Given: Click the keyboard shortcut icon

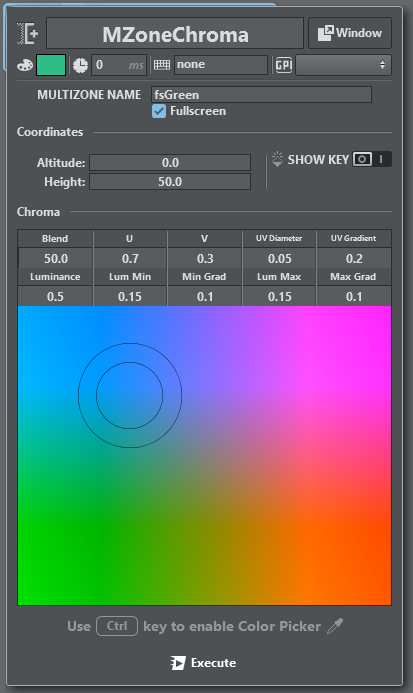Looking at the screenshot, I should coord(162,65).
